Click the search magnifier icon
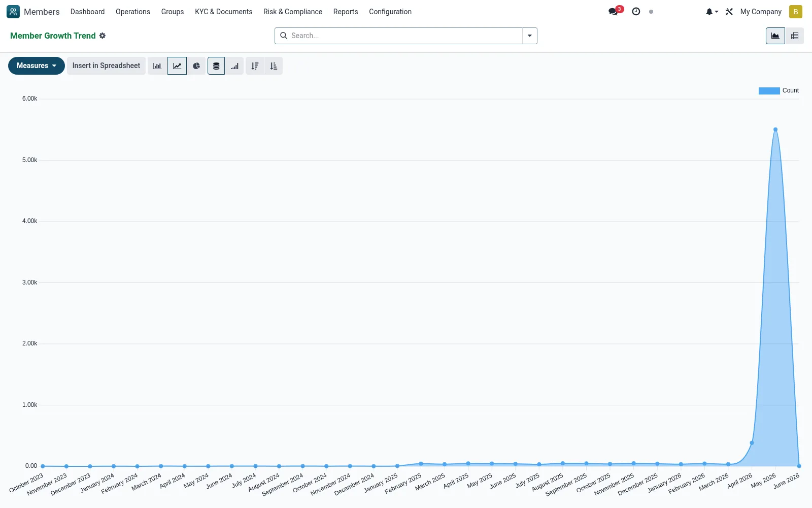The width and height of the screenshot is (812, 508). (284, 36)
